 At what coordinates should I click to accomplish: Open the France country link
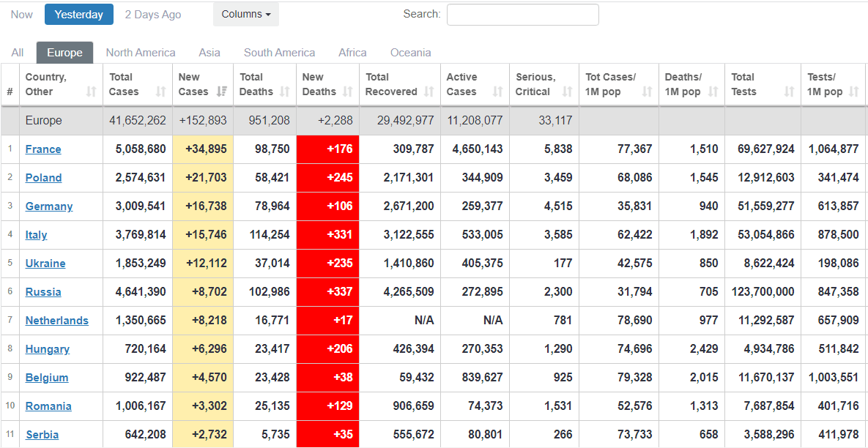click(43, 149)
